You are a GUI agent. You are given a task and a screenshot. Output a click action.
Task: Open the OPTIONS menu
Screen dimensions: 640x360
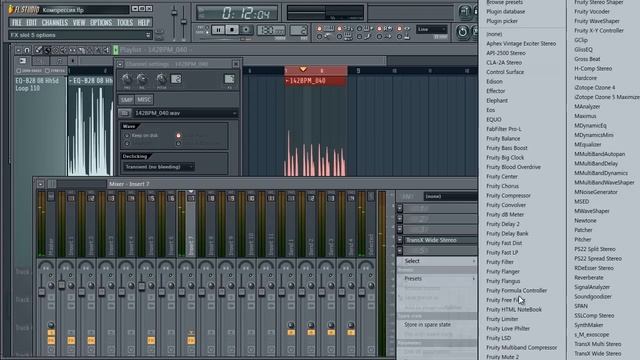click(x=100, y=23)
